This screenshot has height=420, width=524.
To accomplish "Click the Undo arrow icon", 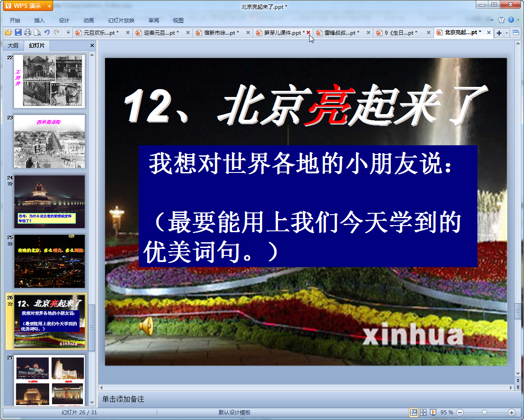I will point(47,32).
